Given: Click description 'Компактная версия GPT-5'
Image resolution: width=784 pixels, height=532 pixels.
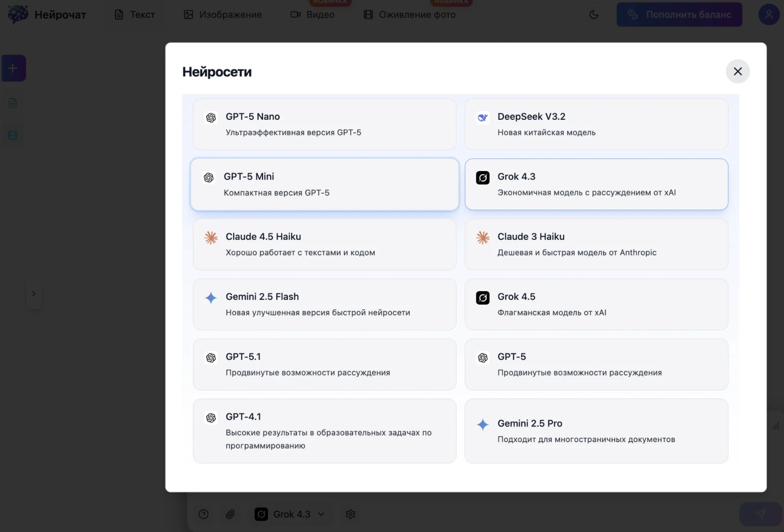Looking at the screenshot, I should tap(277, 193).
